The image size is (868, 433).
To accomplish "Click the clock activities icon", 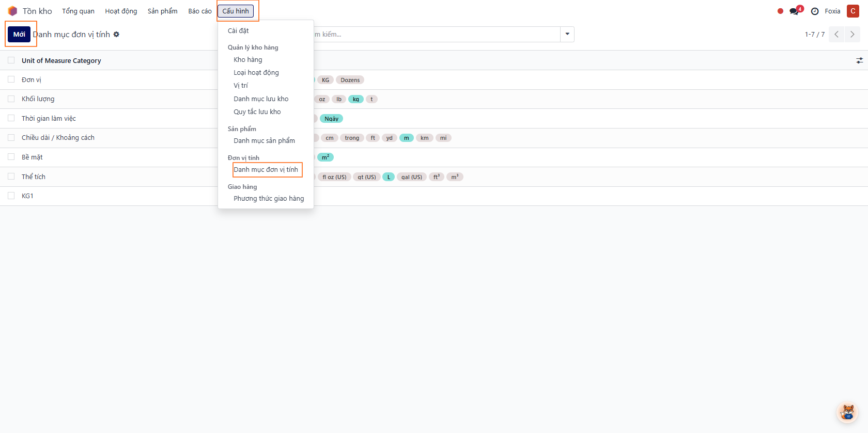I will pyautogui.click(x=815, y=11).
